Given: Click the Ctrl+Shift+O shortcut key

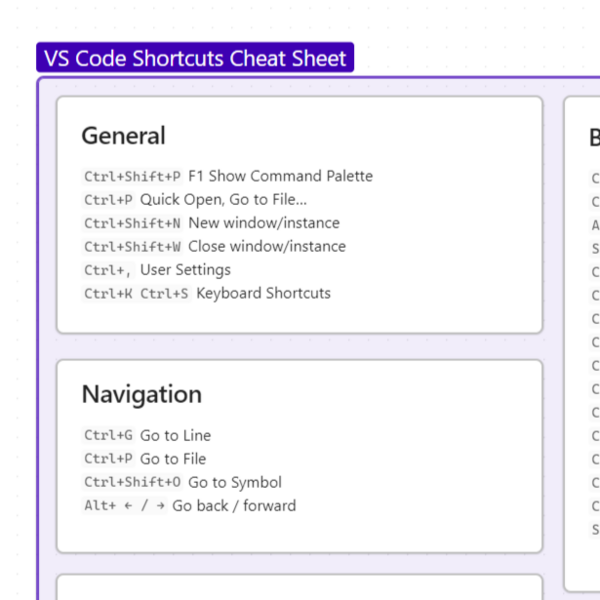Looking at the screenshot, I should 133,483.
